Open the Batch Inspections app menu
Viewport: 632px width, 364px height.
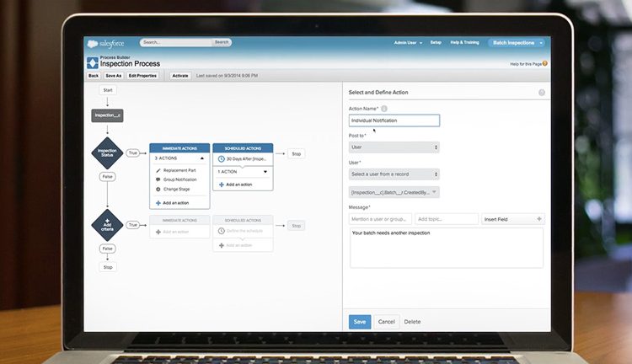point(517,43)
